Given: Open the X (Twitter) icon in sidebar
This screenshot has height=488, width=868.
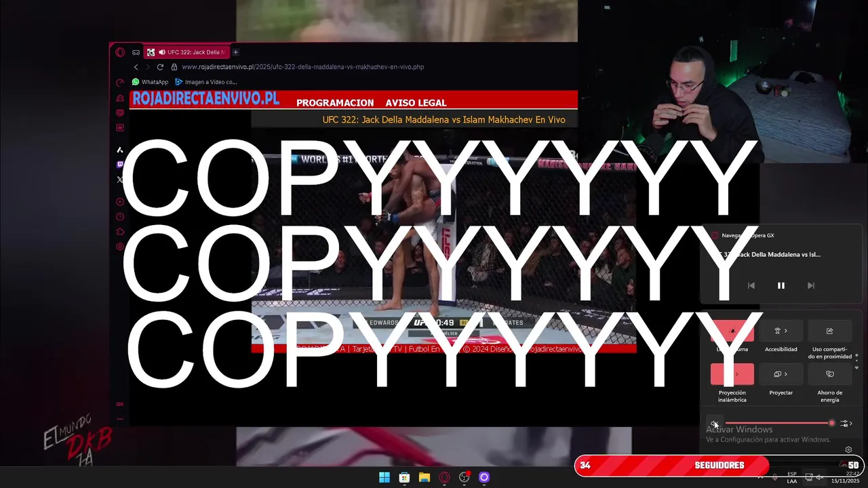Looking at the screenshot, I should pos(120,180).
